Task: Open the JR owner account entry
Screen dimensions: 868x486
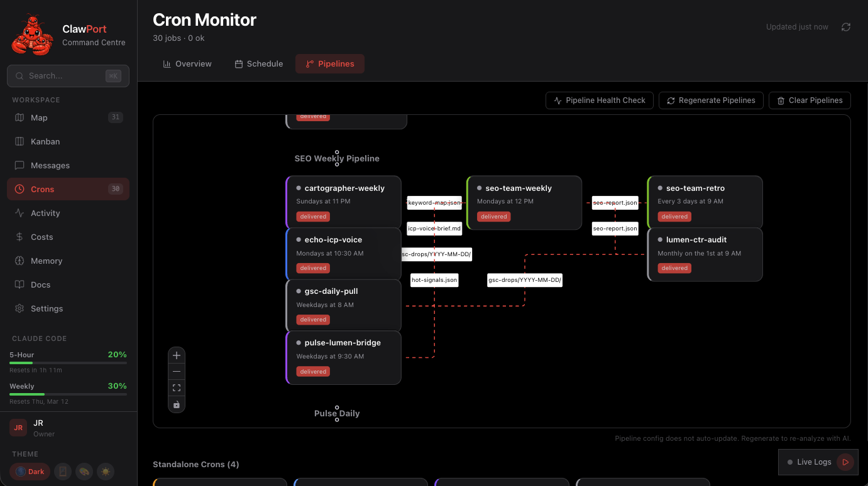Action: pos(38,428)
